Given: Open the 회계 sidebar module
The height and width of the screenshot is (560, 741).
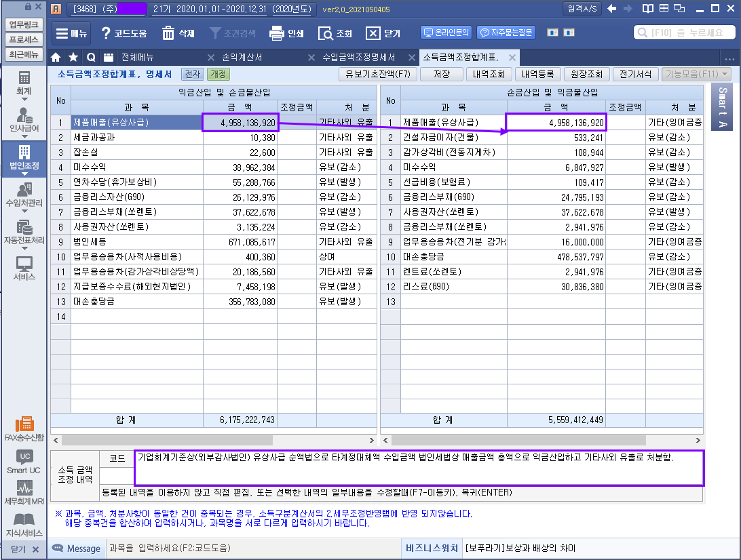Looking at the screenshot, I should click(24, 83).
